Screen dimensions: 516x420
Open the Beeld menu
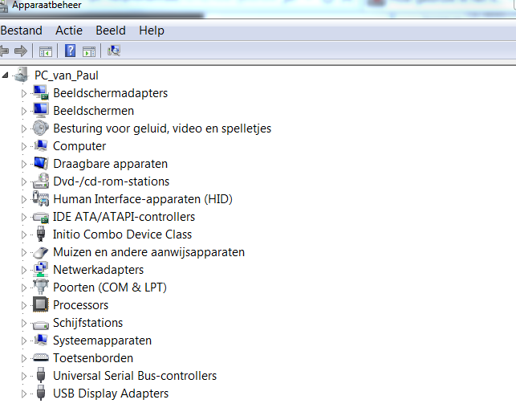point(111,31)
